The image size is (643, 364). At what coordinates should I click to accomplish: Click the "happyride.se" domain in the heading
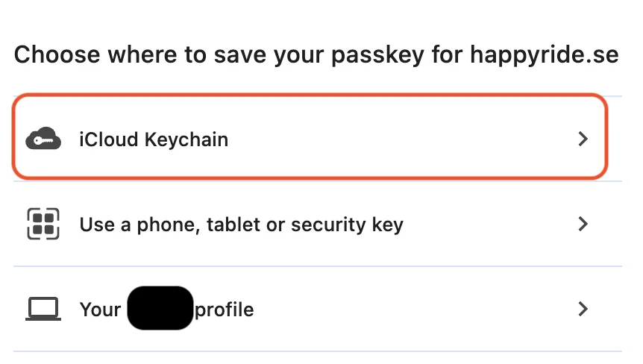point(544,55)
